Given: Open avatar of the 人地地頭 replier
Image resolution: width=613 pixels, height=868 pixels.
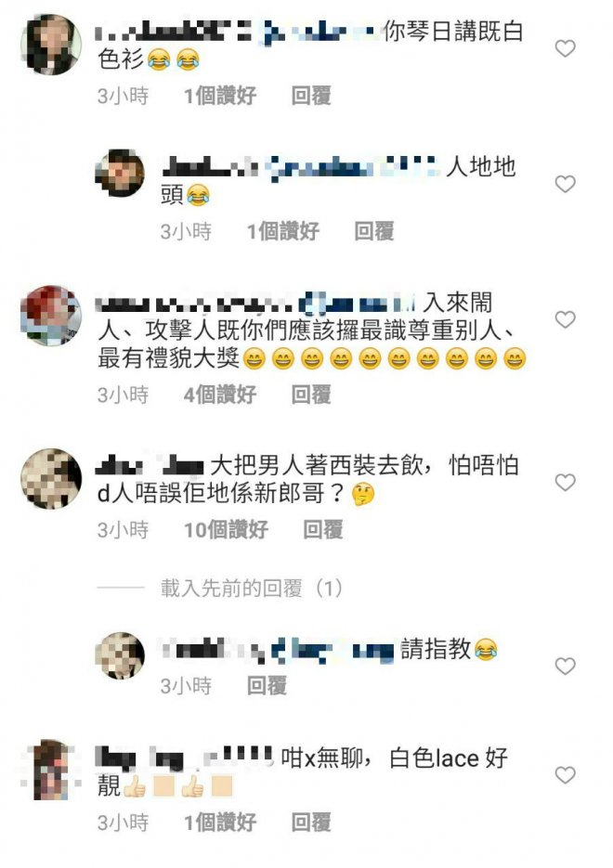Looking at the screenshot, I should click(120, 173).
